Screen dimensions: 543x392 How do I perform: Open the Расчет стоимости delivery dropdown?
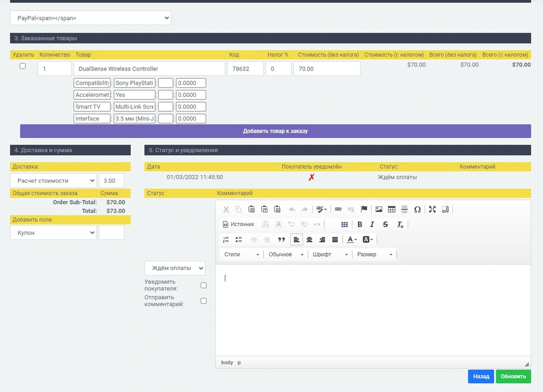[x=53, y=180]
